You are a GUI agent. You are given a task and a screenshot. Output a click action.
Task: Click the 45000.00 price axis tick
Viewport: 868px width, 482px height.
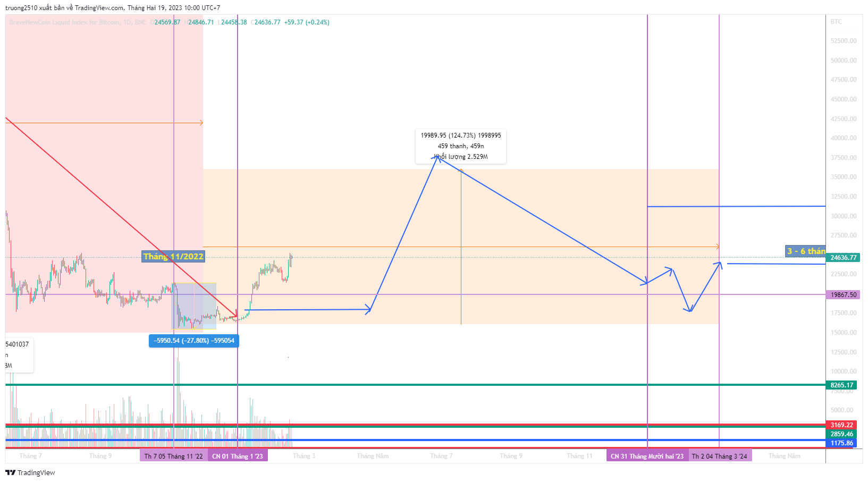pos(844,99)
